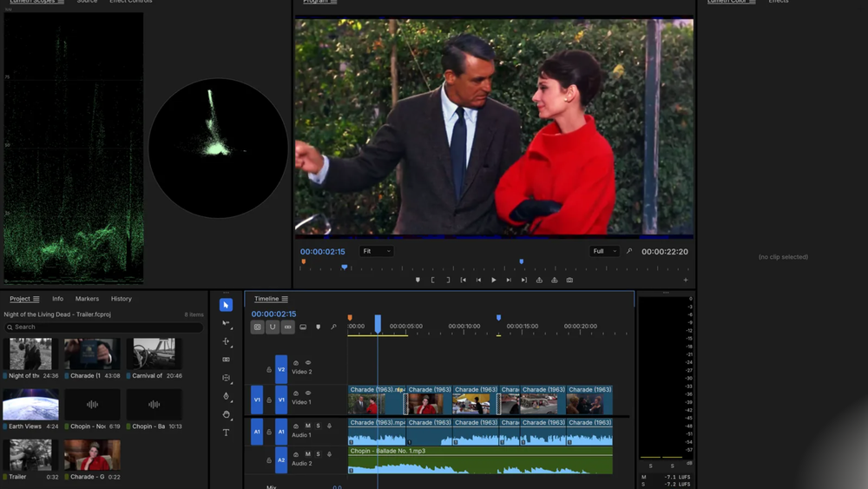The height and width of the screenshot is (489, 868).
Task: Step forward one frame
Action: [x=509, y=281]
